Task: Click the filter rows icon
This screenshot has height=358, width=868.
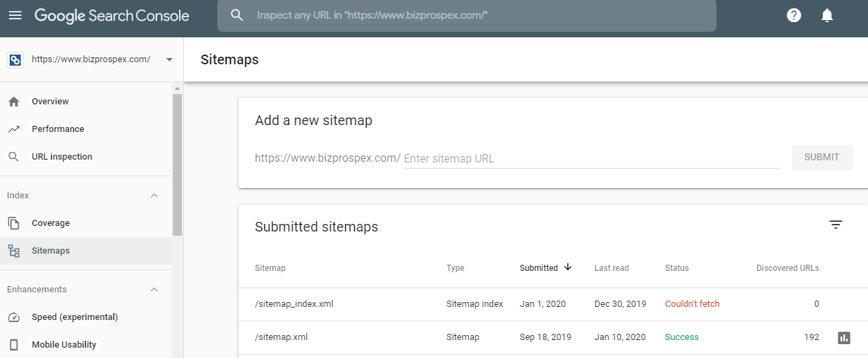Action: pos(835,225)
